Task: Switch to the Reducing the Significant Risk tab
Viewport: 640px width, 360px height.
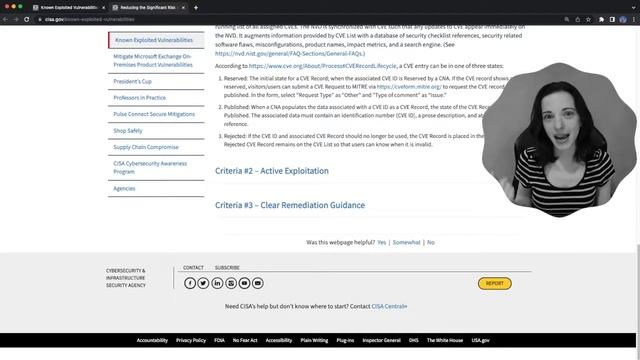Action: [148, 7]
